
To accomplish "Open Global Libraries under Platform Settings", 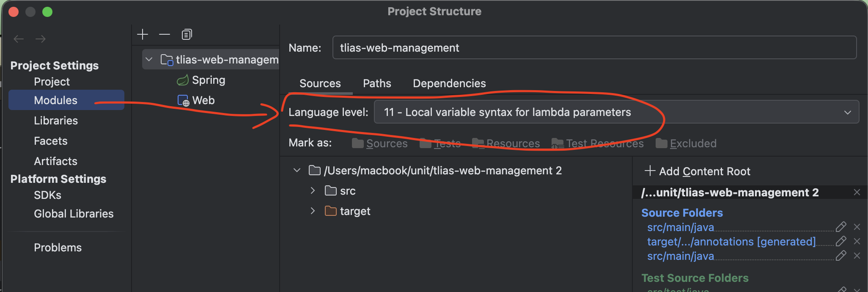I will pyautogui.click(x=74, y=214).
